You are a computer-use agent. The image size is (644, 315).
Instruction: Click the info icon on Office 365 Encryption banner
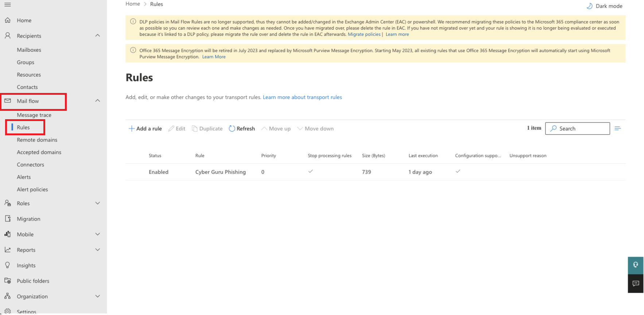133,50
